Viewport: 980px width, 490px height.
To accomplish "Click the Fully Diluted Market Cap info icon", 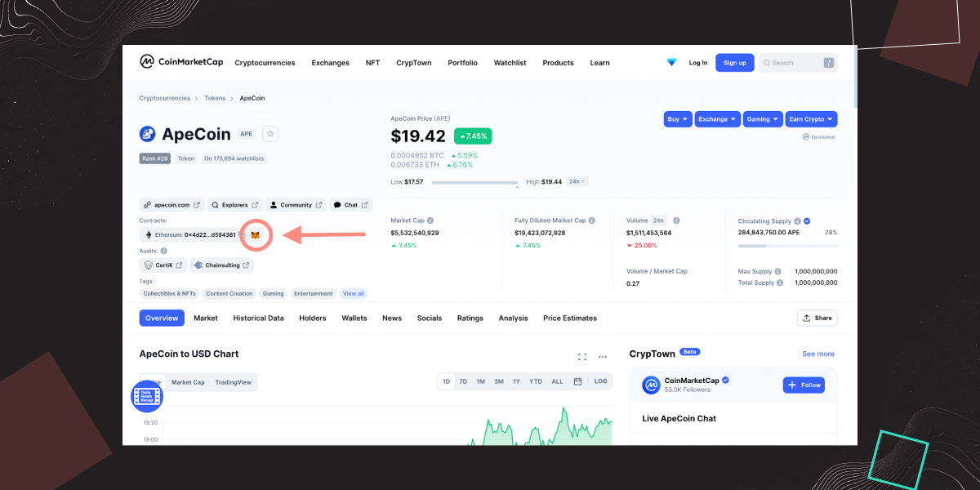I will click(593, 220).
